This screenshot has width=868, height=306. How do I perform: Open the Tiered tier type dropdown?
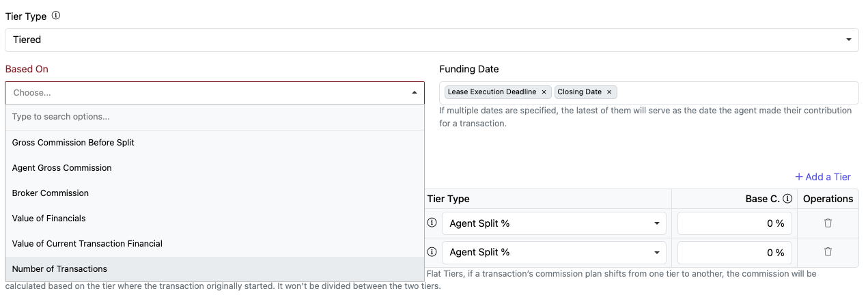tap(432, 40)
